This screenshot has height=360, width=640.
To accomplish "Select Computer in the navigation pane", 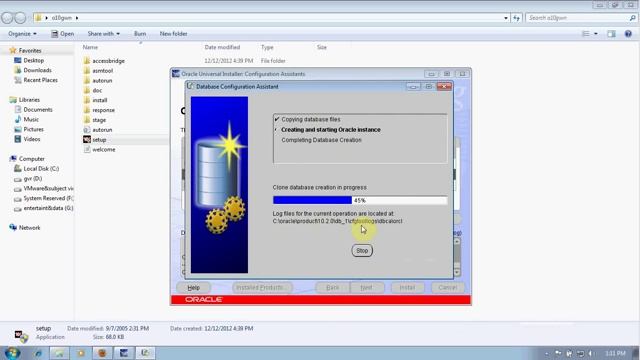I will pos(31,159).
